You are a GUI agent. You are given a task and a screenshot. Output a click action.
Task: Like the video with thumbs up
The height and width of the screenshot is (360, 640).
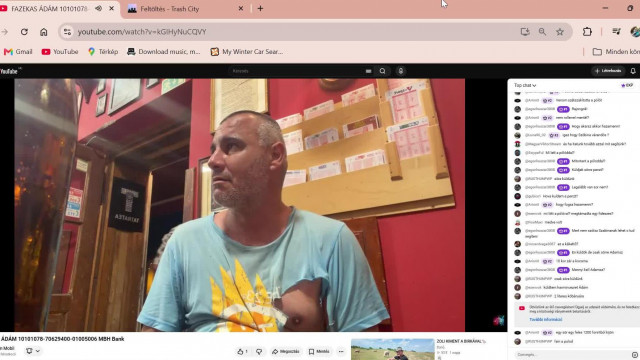coord(242,351)
